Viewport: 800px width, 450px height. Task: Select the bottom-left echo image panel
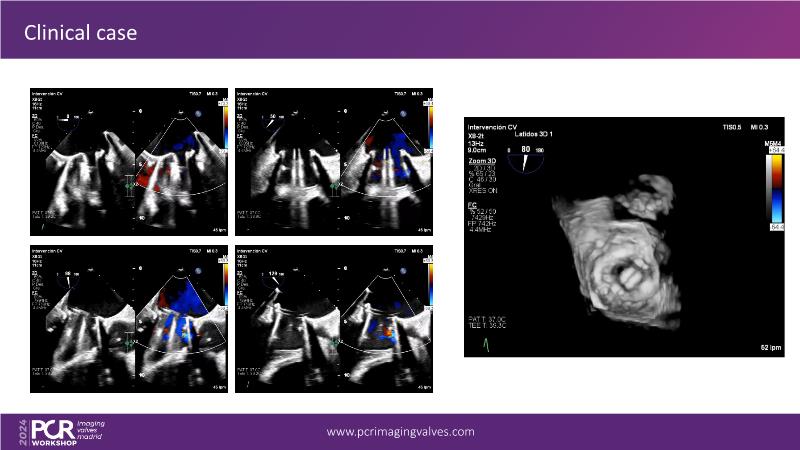pos(128,318)
